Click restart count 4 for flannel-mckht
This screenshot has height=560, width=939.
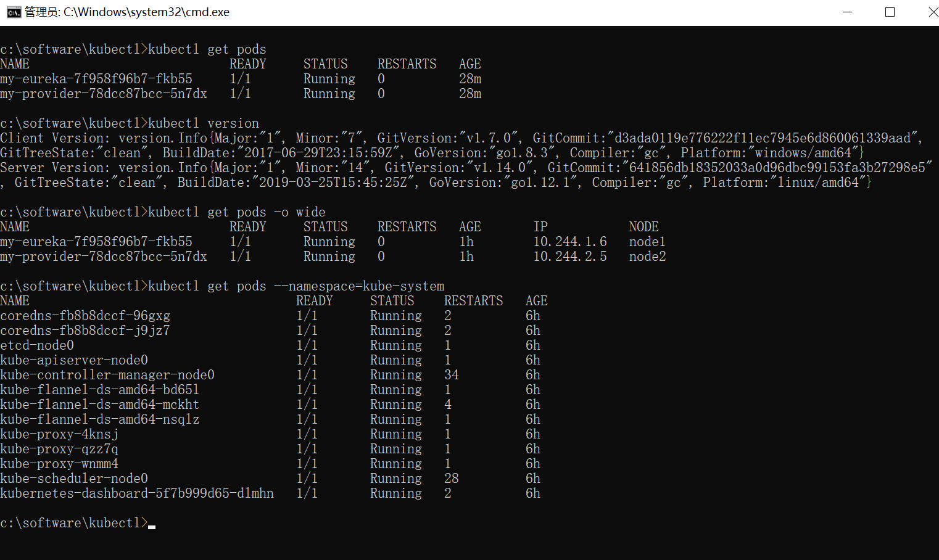tap(448, 405)
